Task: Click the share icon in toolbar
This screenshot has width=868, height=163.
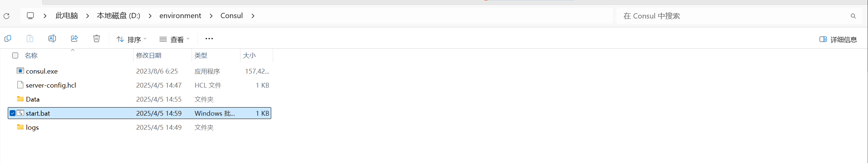Action: click(74, 38)
